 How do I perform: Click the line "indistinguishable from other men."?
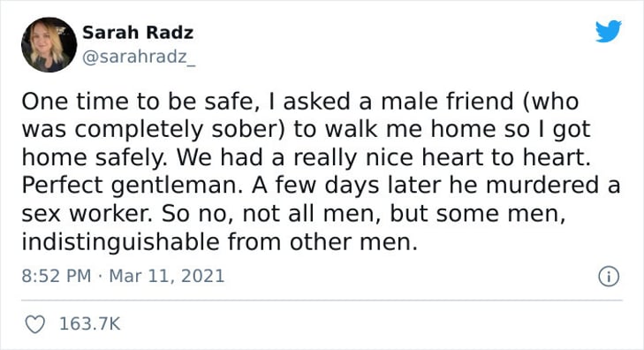click(219, 241)
